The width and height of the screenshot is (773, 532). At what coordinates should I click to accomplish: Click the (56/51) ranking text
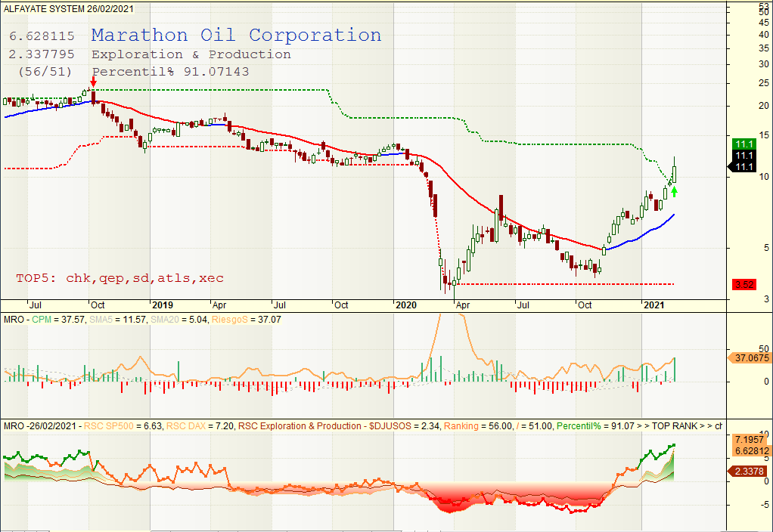[x=45, y=72]
